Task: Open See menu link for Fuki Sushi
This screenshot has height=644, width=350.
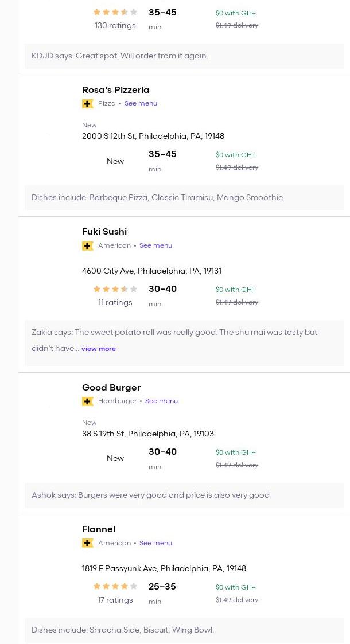Action: [155, 245]
